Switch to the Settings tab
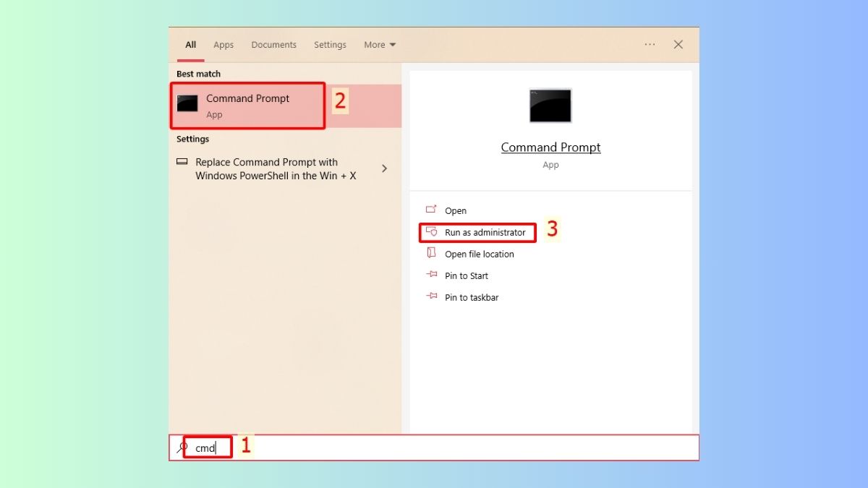Screen dimensions: 868x488 330,45
